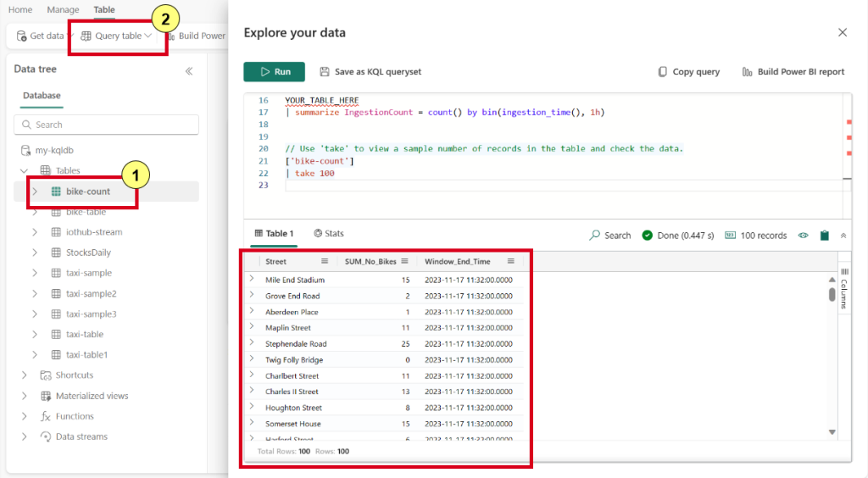Click the clipboard icon above results grid
Image resolution: width=868 pixels, height=478 pixels.
[824, 236]
